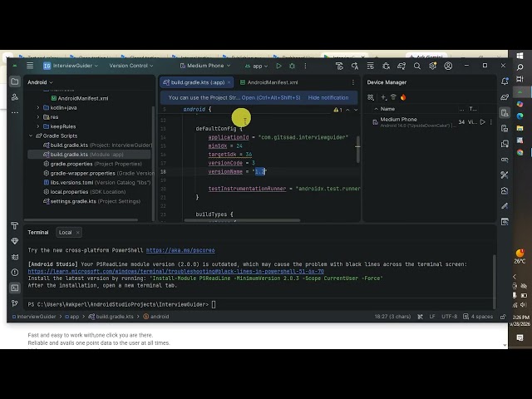Click the Firebase flame icon

coord(403,97)
